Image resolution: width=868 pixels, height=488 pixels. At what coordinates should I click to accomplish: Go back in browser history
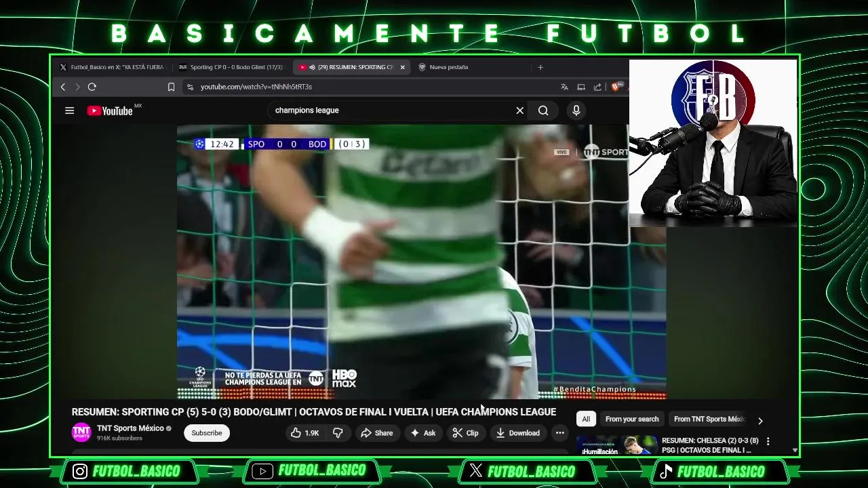[x=63, y=87]
